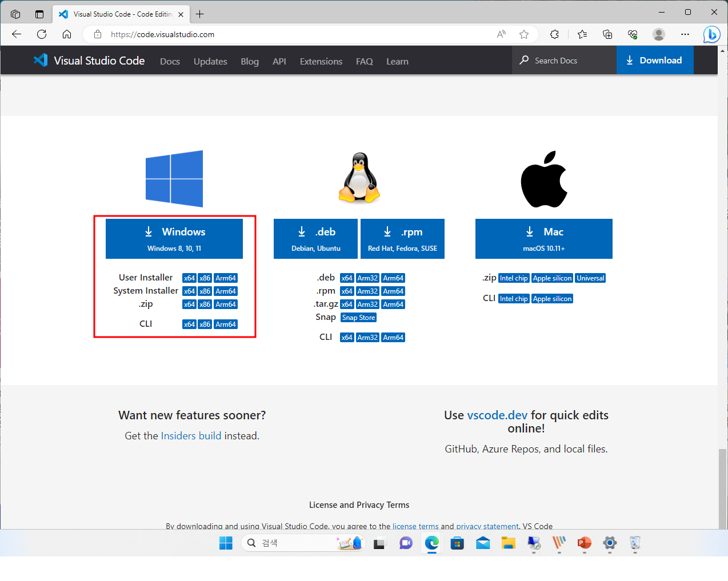Screen dimensions: 728x581
Task: Select User Installer x64 link
Action: point(189,278)
